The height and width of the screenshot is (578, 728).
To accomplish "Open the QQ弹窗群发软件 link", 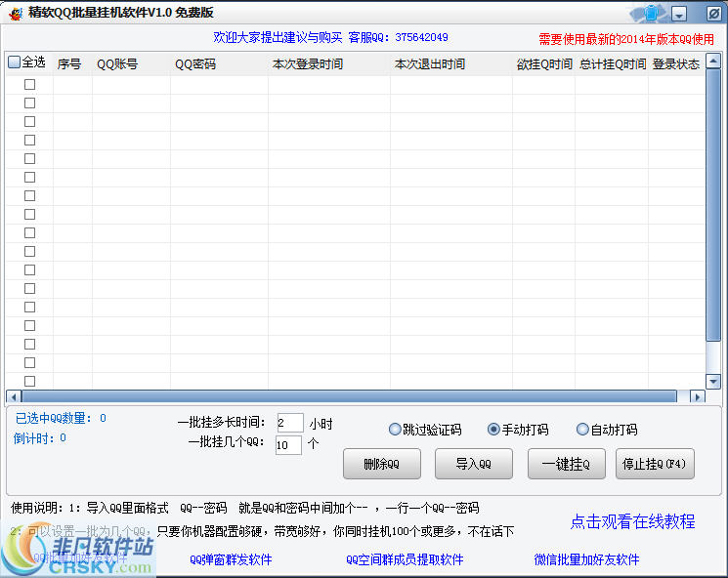I will [x=231, y=559].
